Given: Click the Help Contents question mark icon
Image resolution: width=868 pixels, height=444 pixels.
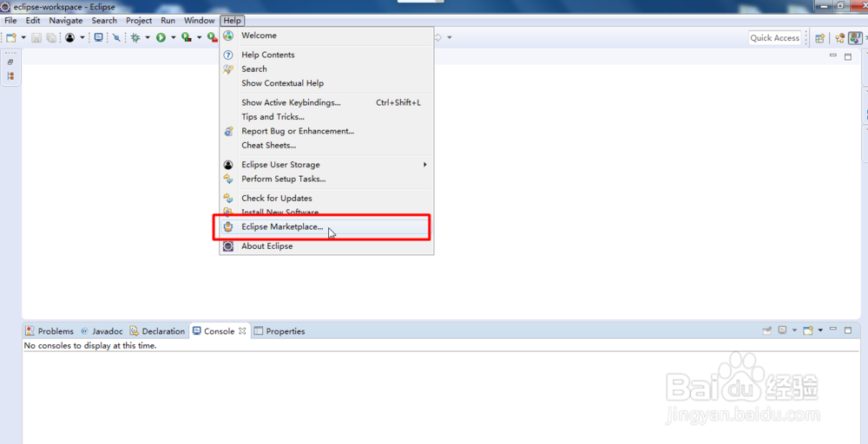Looking at the screenshot, I should pos(228,55).
